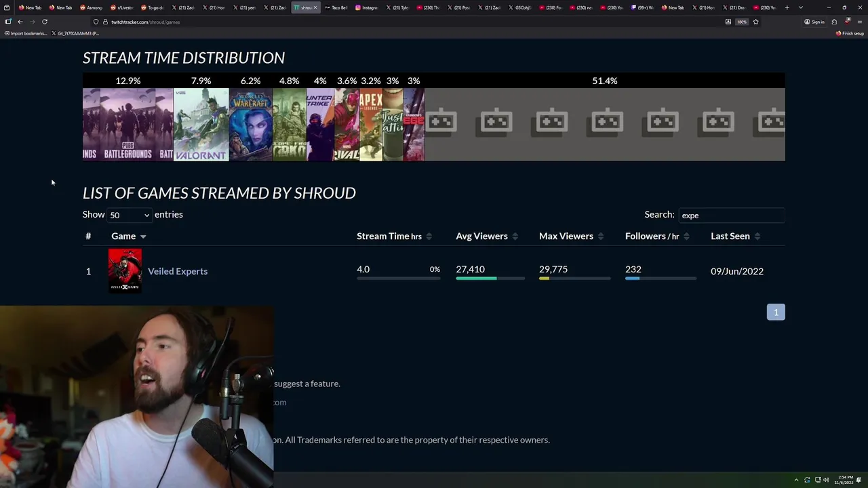868x488 pixels.
Task: Open the Veiled Experts game link
Action: pyautogui.click(x=178, y=271)
